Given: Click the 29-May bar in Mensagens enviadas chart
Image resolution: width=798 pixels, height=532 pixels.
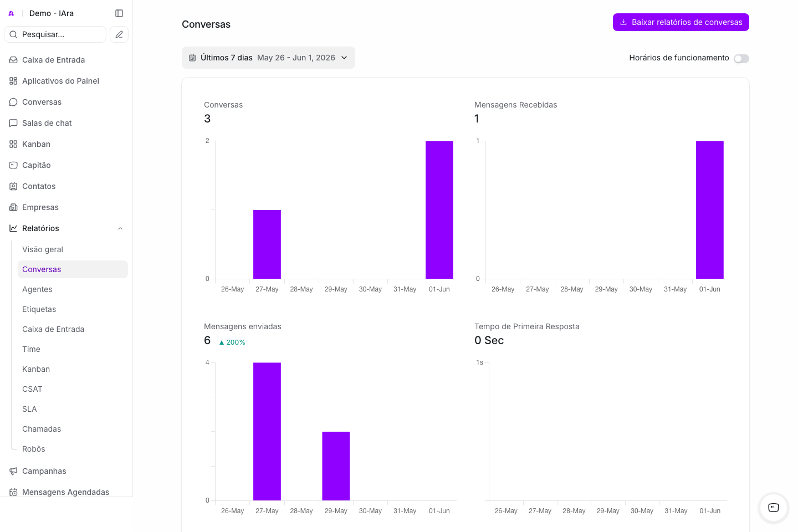Looking at the screenshot, I should click(336, 466).
